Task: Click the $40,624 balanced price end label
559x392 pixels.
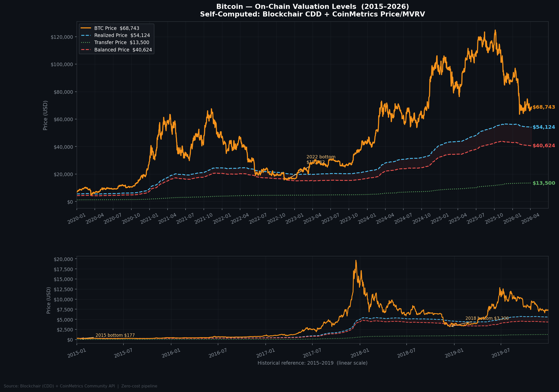Action: coord(544,145)
